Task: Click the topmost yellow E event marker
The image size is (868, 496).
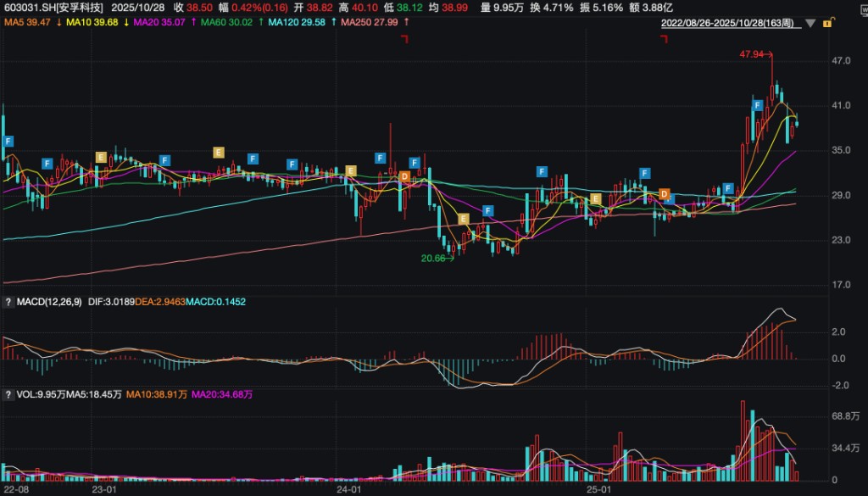Action: (x=219, y=153)
